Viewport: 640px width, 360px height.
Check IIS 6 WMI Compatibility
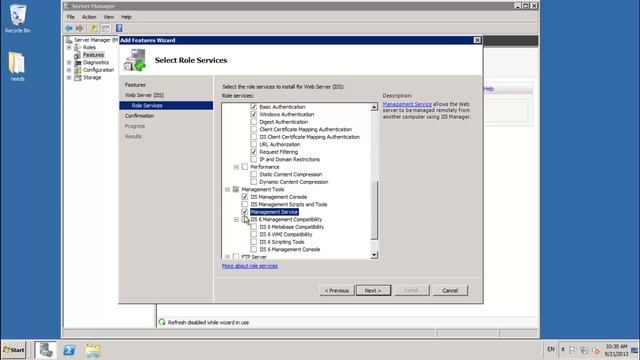coord(253,234)
